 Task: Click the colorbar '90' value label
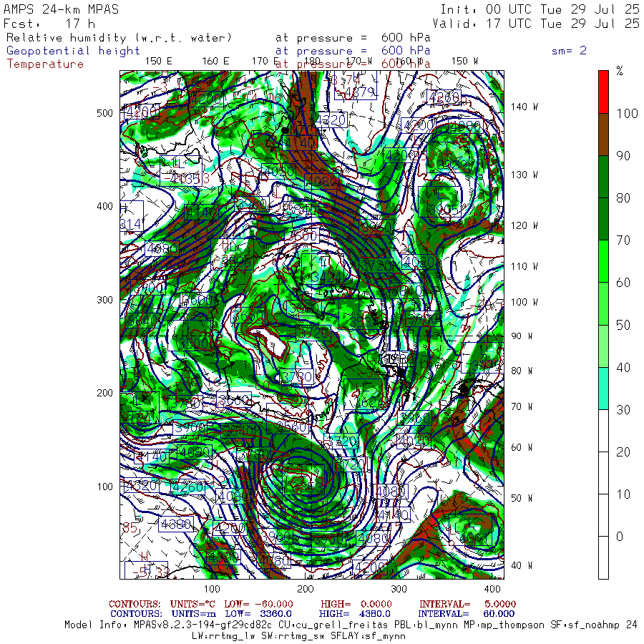point(623,156)
